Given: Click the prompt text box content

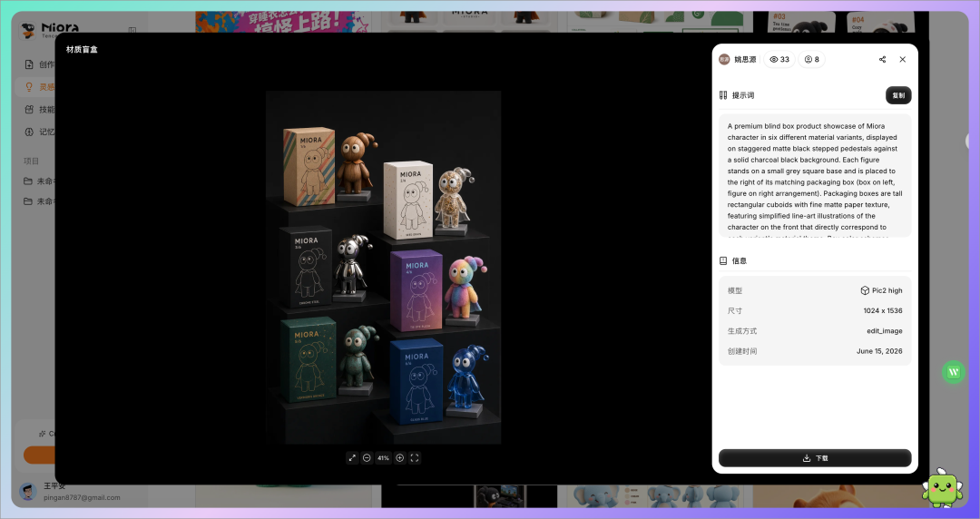Looking at the screenshot, I should click(x=815, y=176).
